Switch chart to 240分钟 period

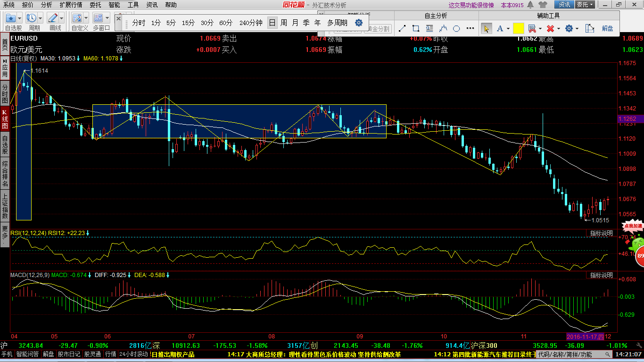pos(251,23)
